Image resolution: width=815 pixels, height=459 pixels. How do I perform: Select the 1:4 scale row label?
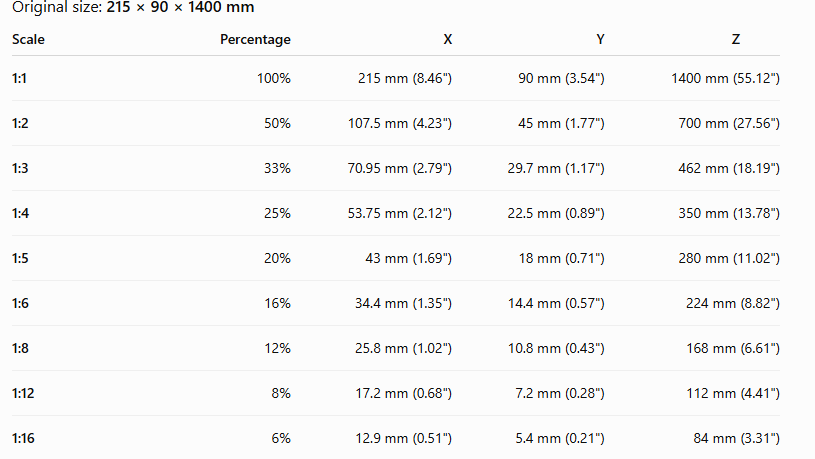[x=20, y=213]
